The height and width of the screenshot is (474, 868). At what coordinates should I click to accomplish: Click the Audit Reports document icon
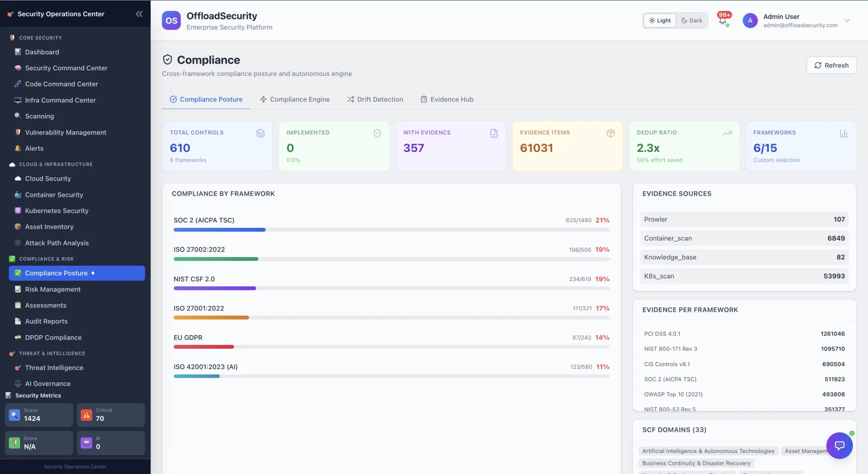(x=18, y=321)
